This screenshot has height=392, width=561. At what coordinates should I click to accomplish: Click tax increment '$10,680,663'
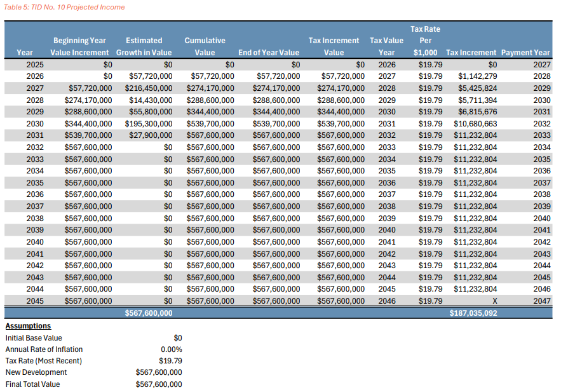(x=475, y=124)
